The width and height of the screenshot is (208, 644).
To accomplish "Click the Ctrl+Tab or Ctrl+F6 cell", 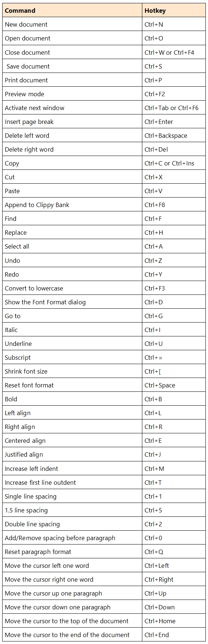I will [x=174, y=108].
